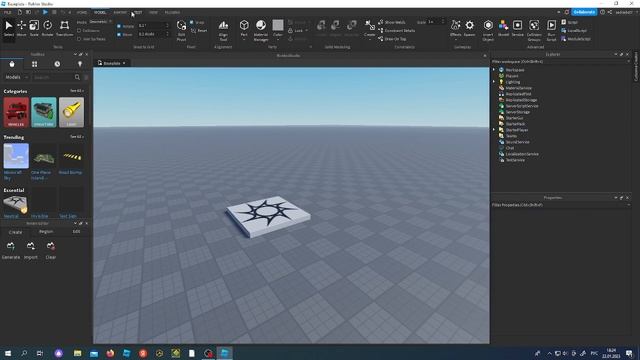
Task: Toggle Constraint Details option
Action: 397,31
